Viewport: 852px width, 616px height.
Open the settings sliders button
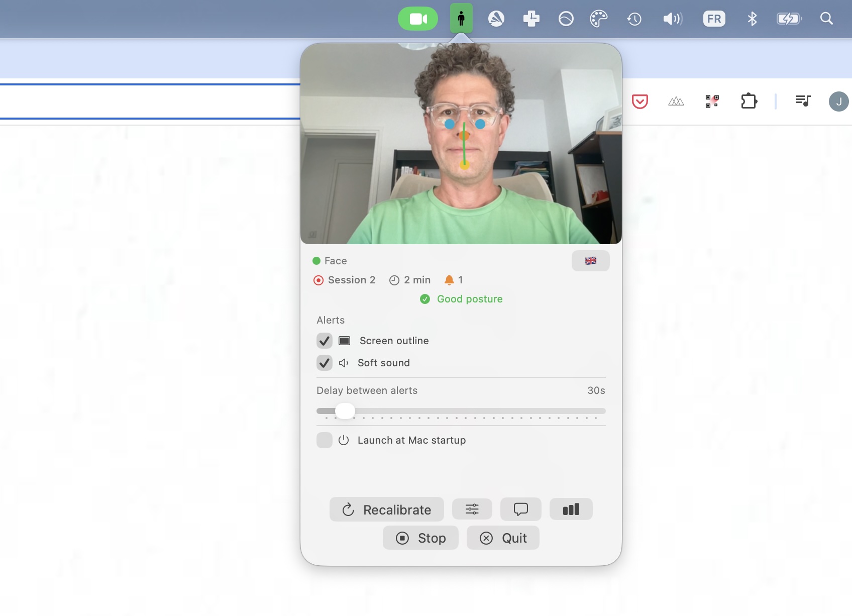[x=472, y=509]
